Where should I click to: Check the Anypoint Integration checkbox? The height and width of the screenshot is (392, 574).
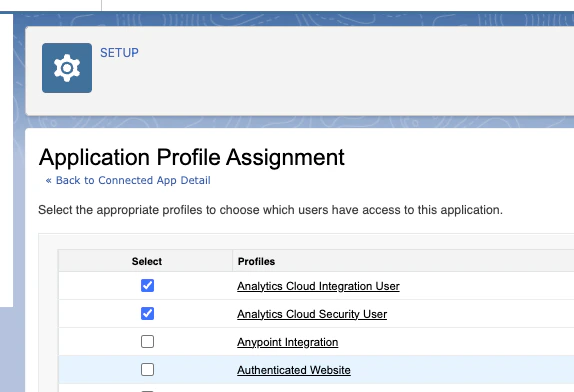point(148,341)
